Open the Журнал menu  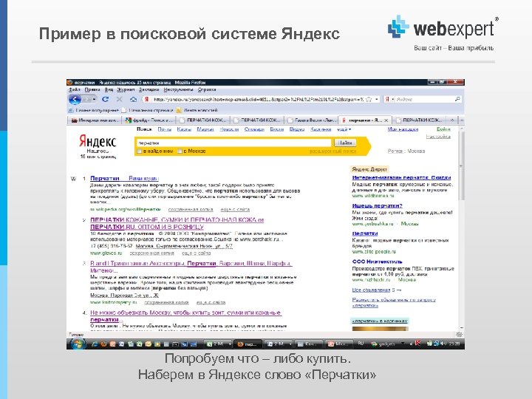click(x=126, y=89)
